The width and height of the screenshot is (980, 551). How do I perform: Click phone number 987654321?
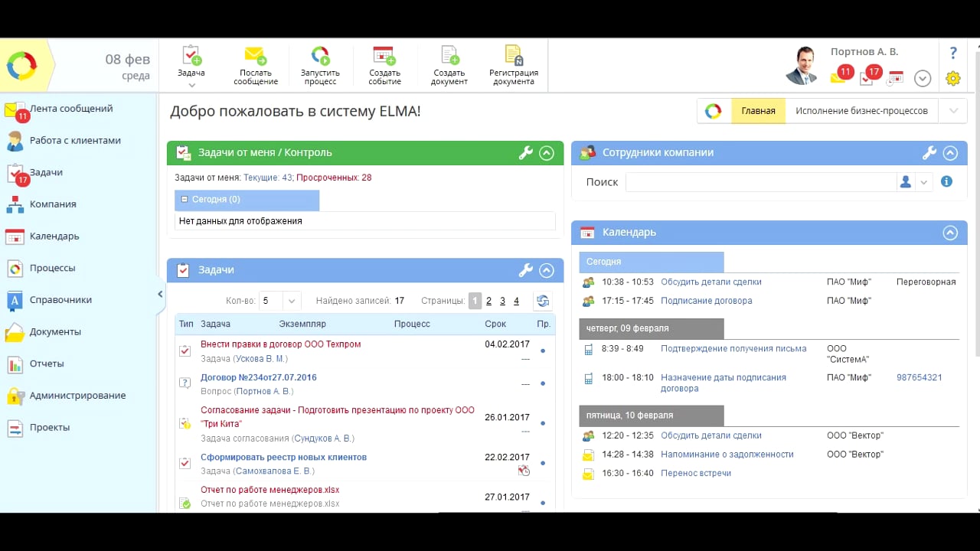pyautogui.click(x=919, y=377)
